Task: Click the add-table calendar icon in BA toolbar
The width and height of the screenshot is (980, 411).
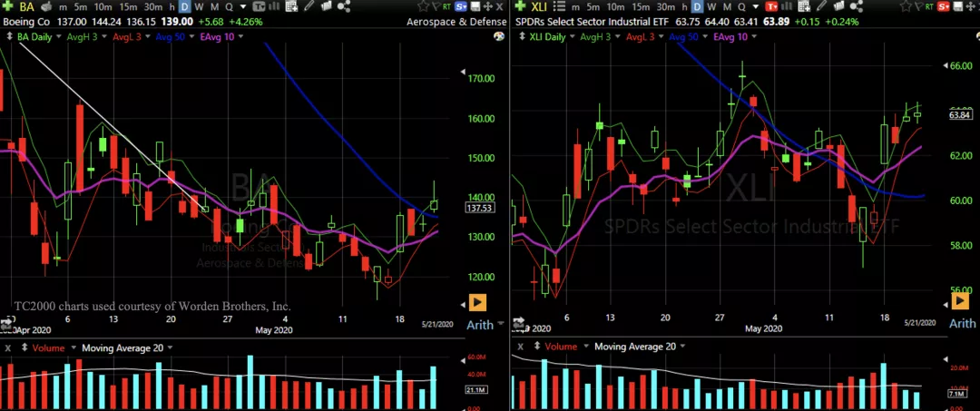Action: pyautogui.click(x=291, y=6)
